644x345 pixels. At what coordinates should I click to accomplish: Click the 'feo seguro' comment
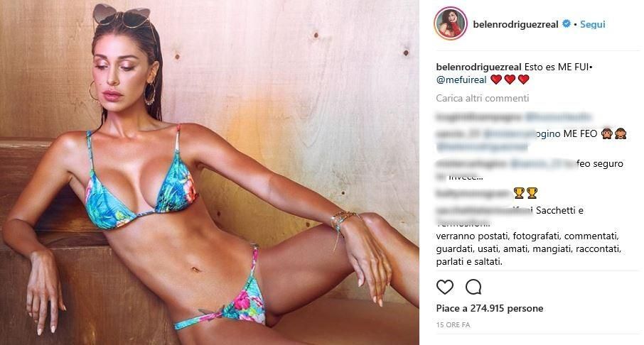tap(530, 170)
